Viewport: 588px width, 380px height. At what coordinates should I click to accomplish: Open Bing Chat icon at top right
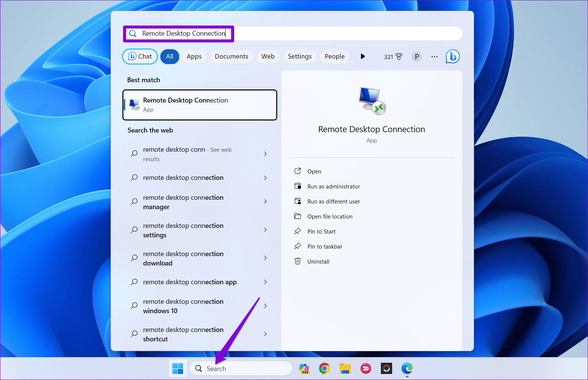(x=453, y=56)
